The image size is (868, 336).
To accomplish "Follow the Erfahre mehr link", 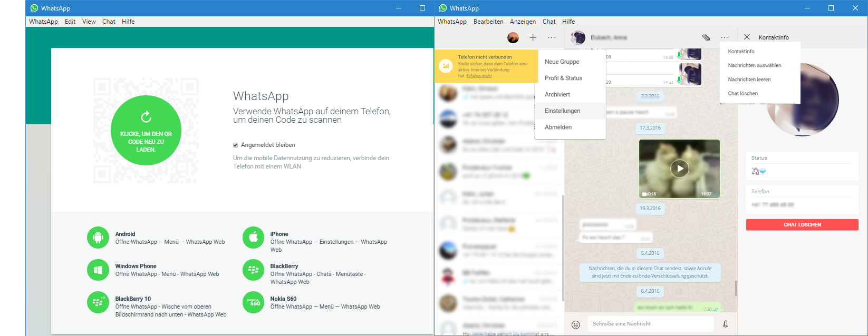I will tap(479, 76).
